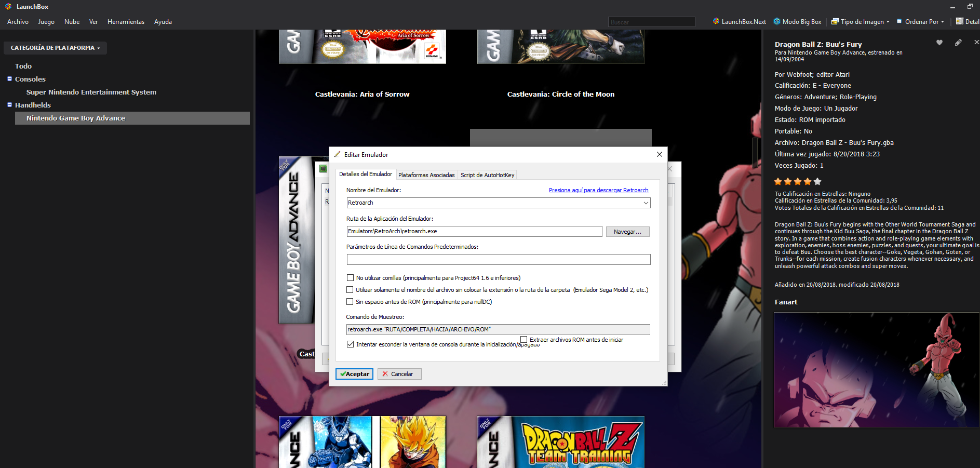Mark Buu's Fury as favorite with the heart icon
Viewport: 980px width, 468px height.
939,43
